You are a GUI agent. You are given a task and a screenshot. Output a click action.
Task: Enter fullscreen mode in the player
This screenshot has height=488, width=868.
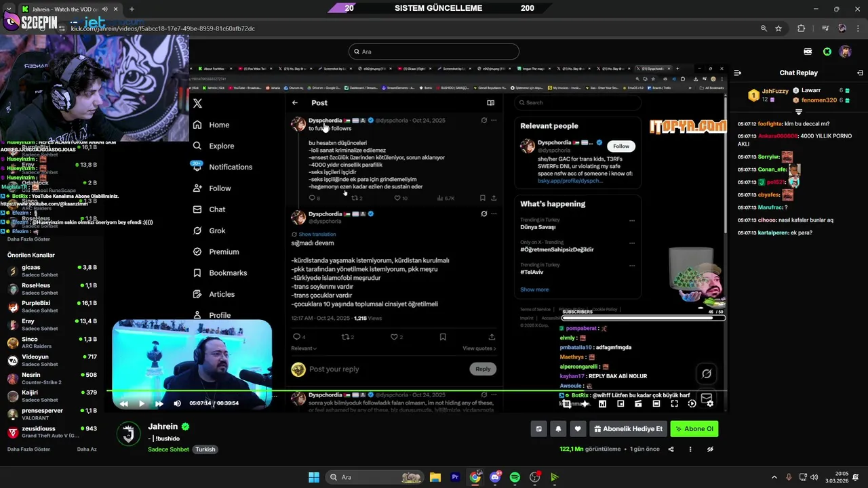click(x=674, y=403)
